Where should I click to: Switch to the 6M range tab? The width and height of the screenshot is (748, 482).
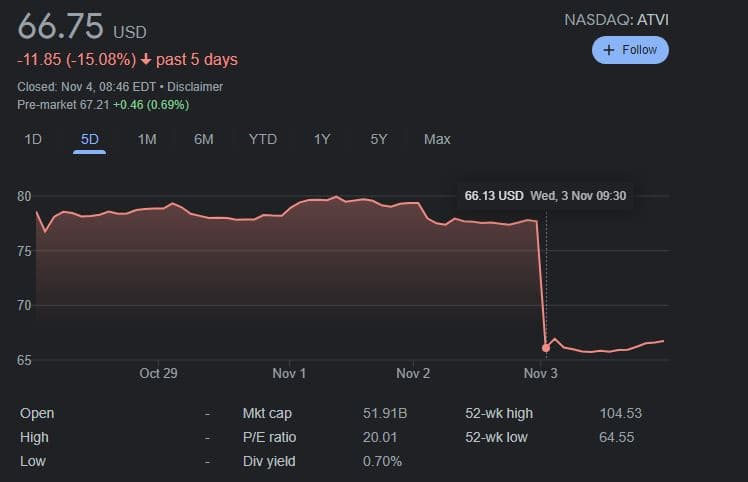tap(204, 139)
